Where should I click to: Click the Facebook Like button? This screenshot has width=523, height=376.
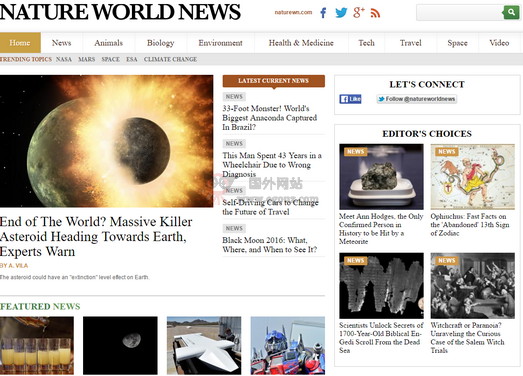pos(350,99)
